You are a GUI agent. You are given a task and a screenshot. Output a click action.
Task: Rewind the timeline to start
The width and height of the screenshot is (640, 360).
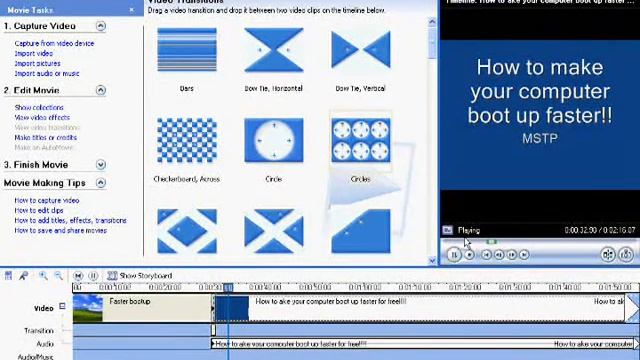click(x=78, y=276)
